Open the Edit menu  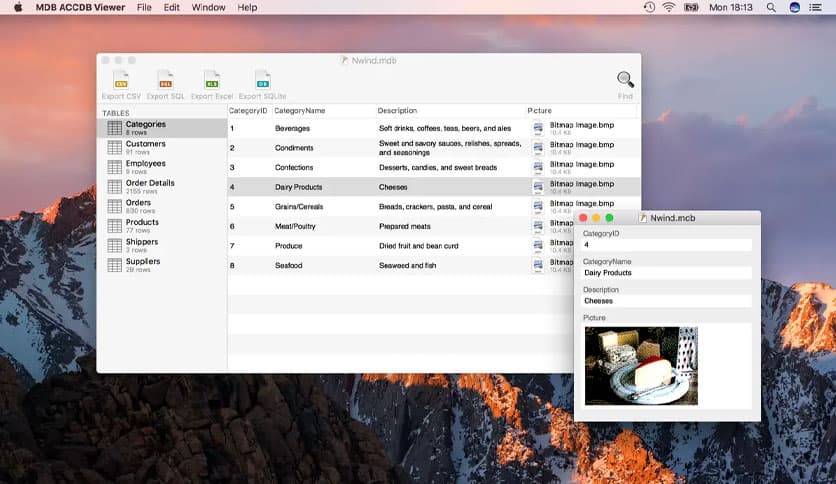(x=171, y=7)
